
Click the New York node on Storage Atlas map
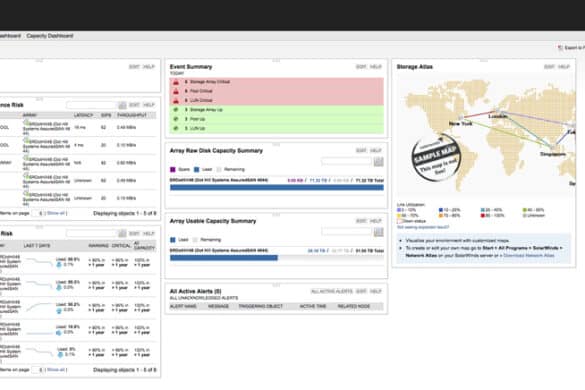tap(462, 118)
